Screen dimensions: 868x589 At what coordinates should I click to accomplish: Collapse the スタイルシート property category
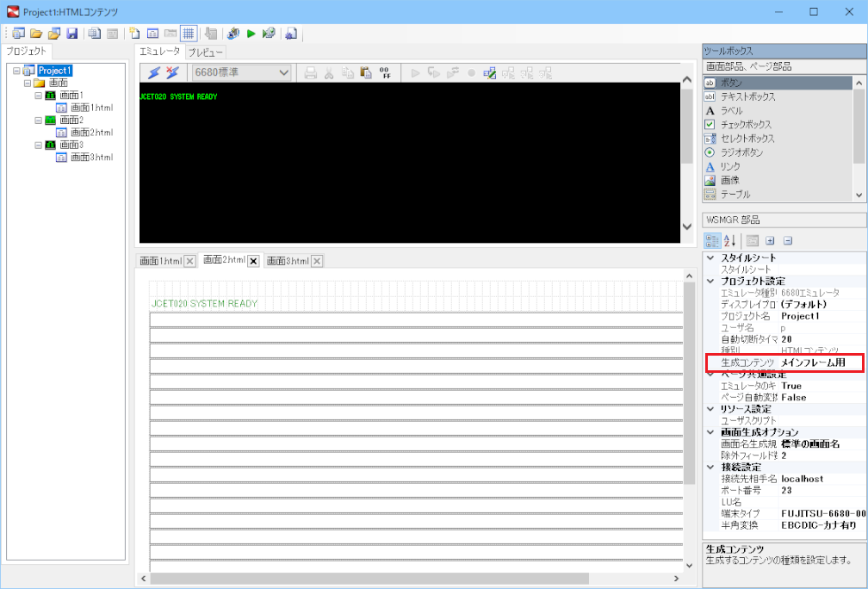point(710,258)
